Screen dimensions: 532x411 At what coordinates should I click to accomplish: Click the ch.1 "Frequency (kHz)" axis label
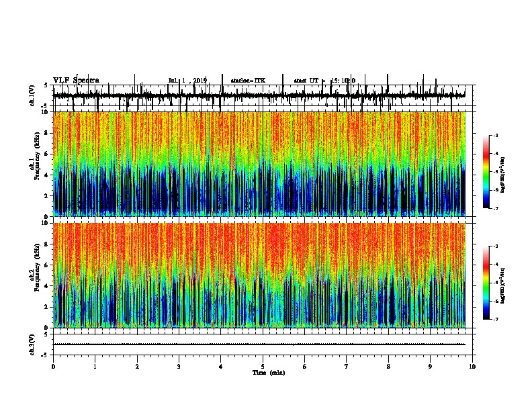click(x=37, y=156)
